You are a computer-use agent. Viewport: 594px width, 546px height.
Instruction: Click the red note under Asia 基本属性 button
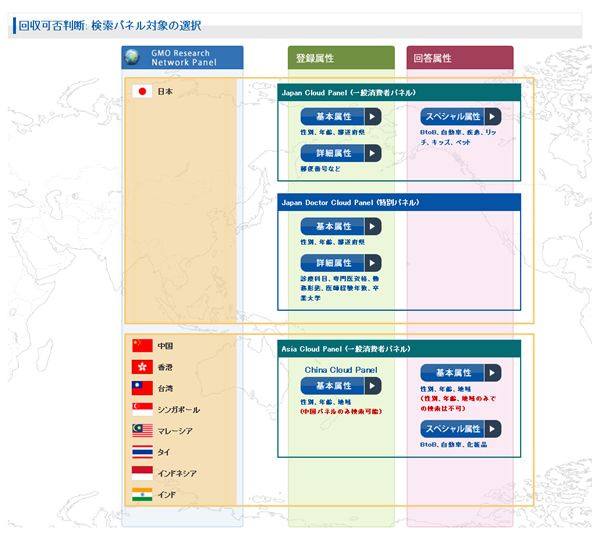click(458, 404)
